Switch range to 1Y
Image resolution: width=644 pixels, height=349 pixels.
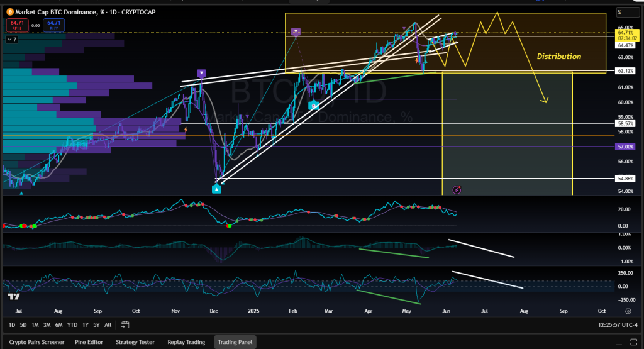85,324
